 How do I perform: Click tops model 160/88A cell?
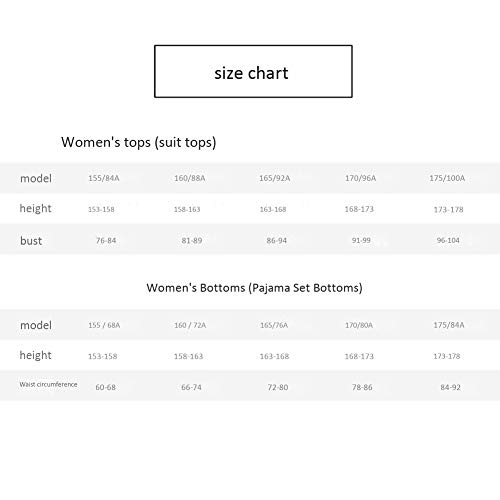coord(190,178)
